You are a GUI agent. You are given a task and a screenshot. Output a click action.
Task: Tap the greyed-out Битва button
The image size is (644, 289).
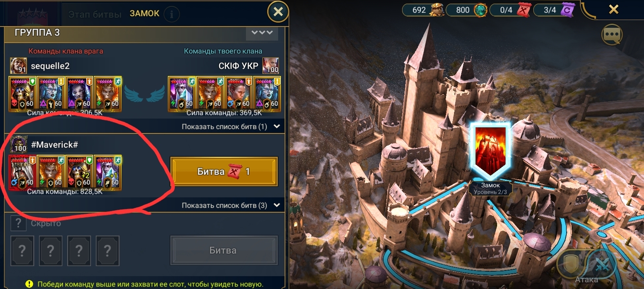[224, 250]
